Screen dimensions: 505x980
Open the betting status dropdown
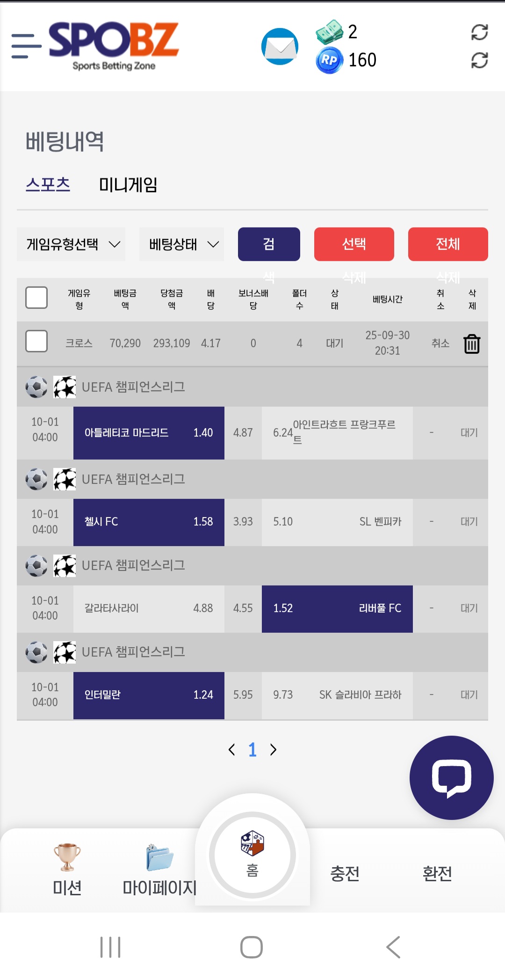182,244
